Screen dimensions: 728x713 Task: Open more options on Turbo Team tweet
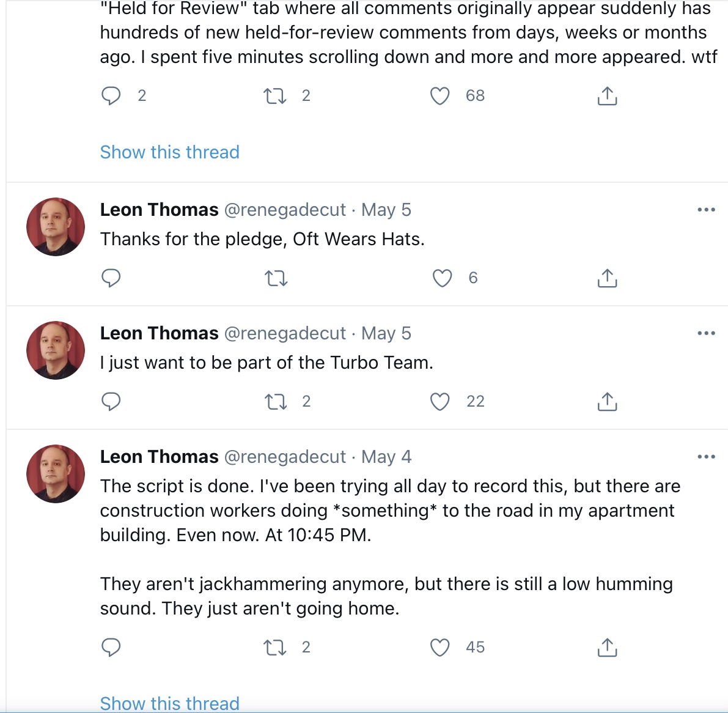(706, 333)
